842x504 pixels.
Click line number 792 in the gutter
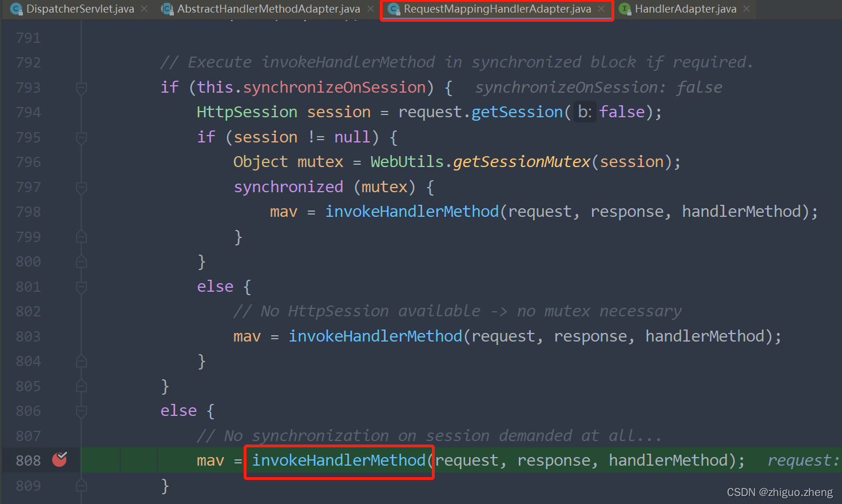[29, 62]
